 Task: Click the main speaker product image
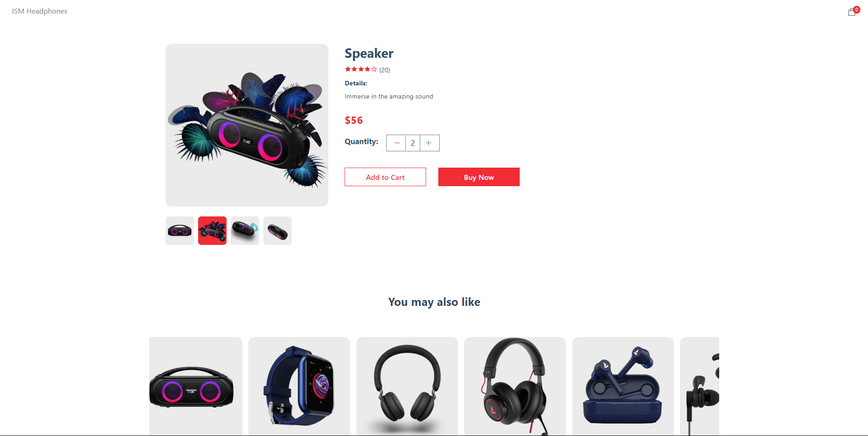[x=247, y=125]
